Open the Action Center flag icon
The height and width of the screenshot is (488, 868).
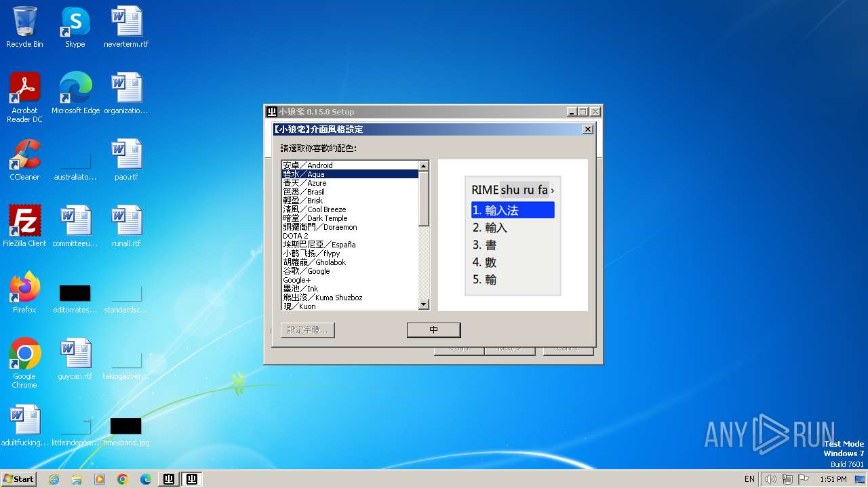pyautogui.click(x=804, y=479)
